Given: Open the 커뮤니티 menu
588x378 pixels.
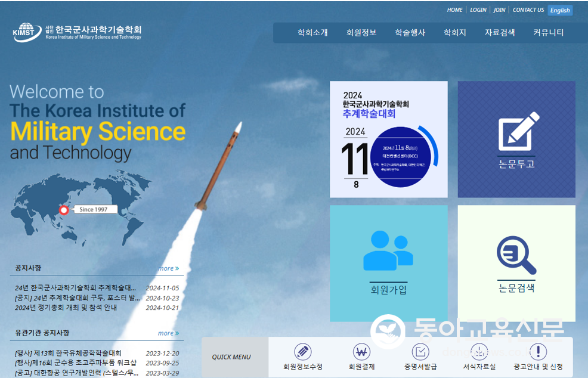Looking at the screenshot, I should [x=548, y=33].
